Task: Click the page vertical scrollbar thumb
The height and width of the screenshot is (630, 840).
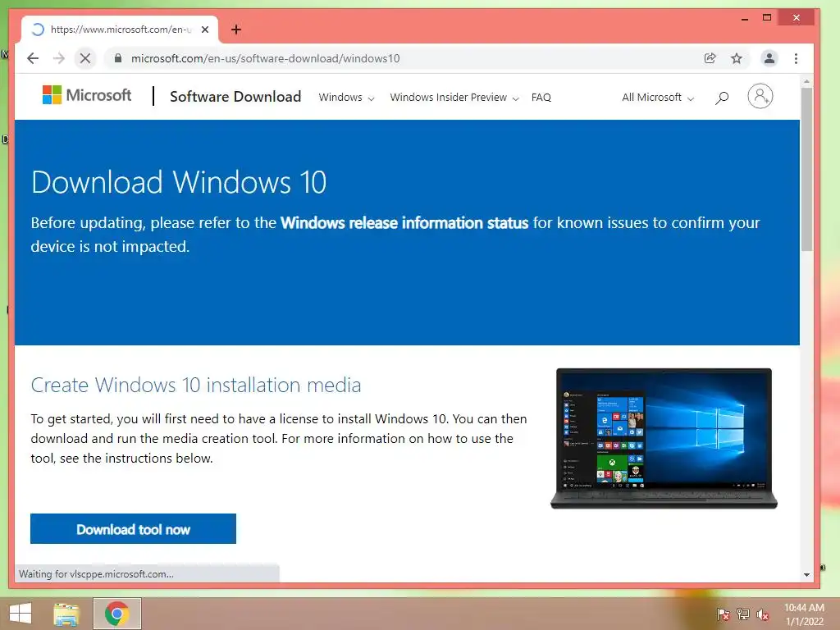Action: pos(806,169)
